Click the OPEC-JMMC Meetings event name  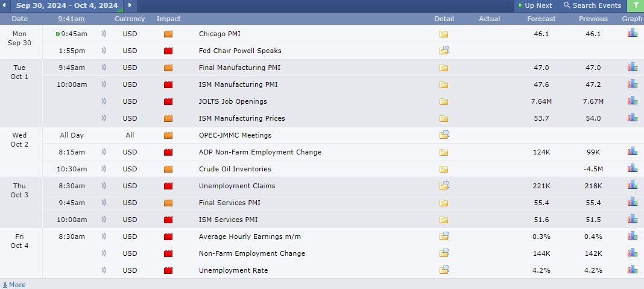235,135
